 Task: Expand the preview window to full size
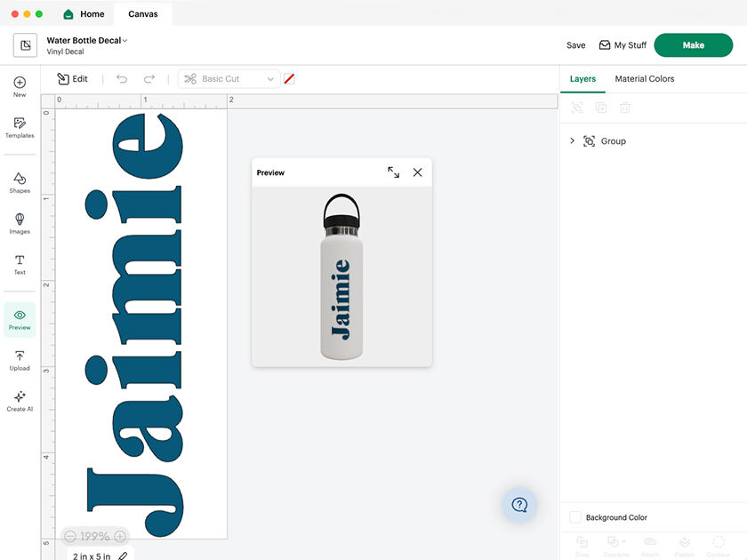393,172
